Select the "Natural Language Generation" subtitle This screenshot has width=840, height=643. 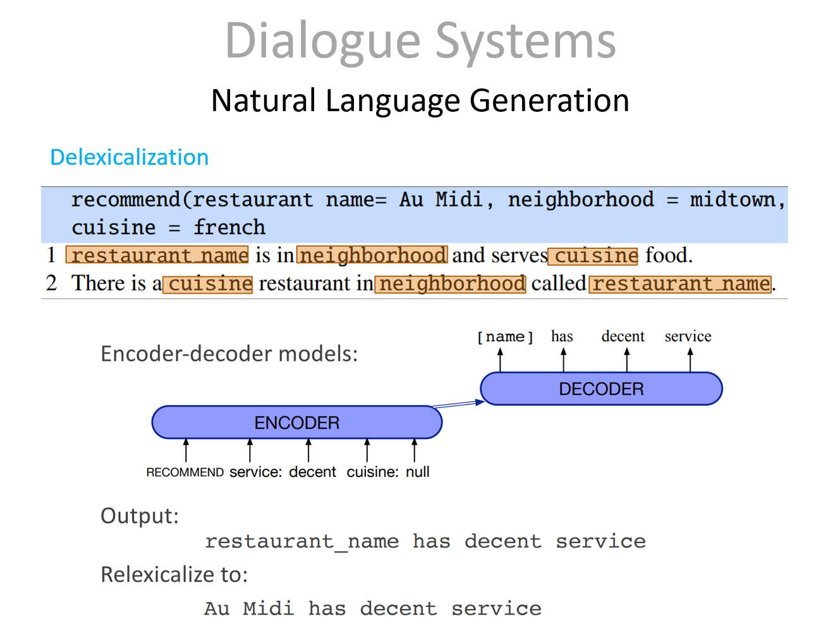coord(420,101)
